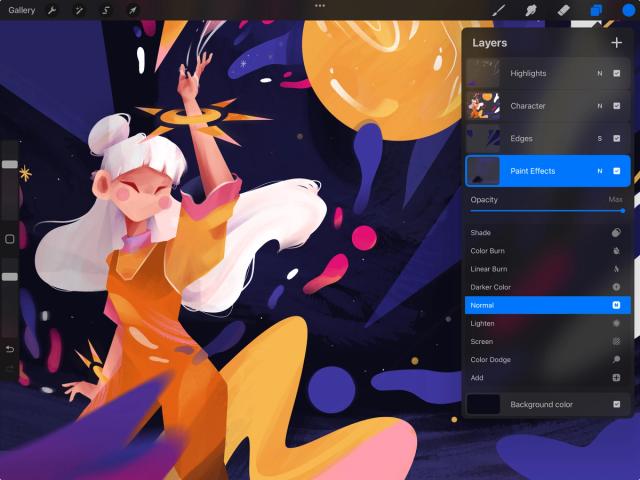Click the Character layer thumbnail
Image resolution: width=640 pixels, height=480 pixels.
click(483, 106)
